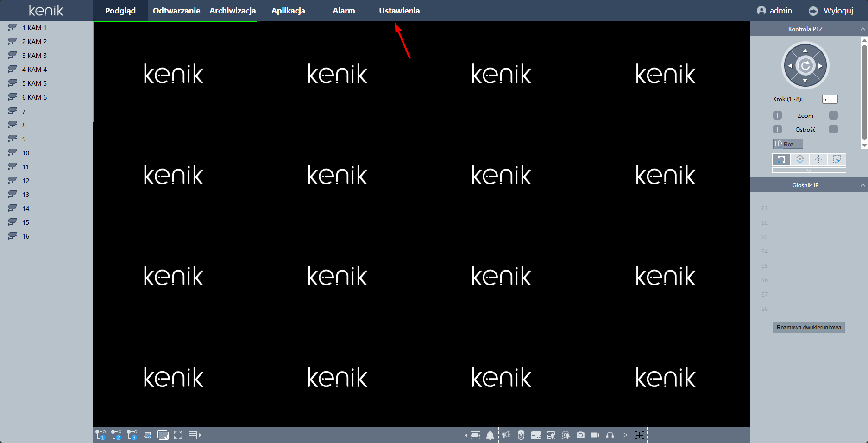Select the PTZ preset tab icon
This screenshot has width=868, height=443.
781,159
